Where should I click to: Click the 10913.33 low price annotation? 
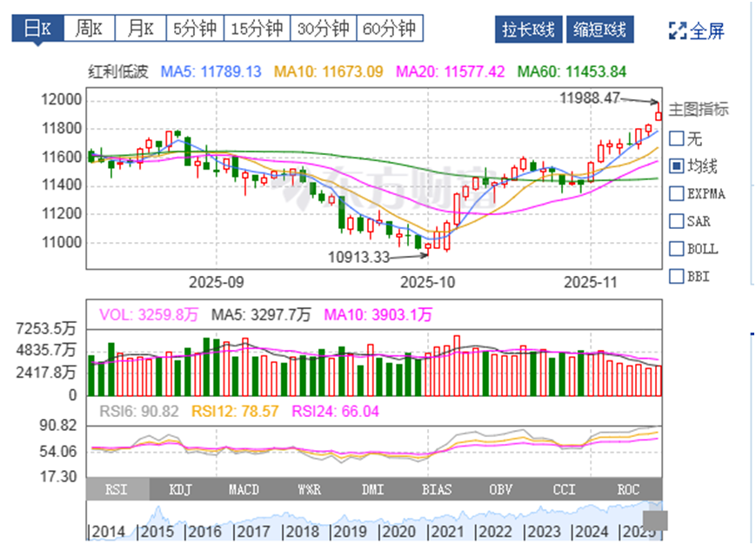[x=358, y=257]
